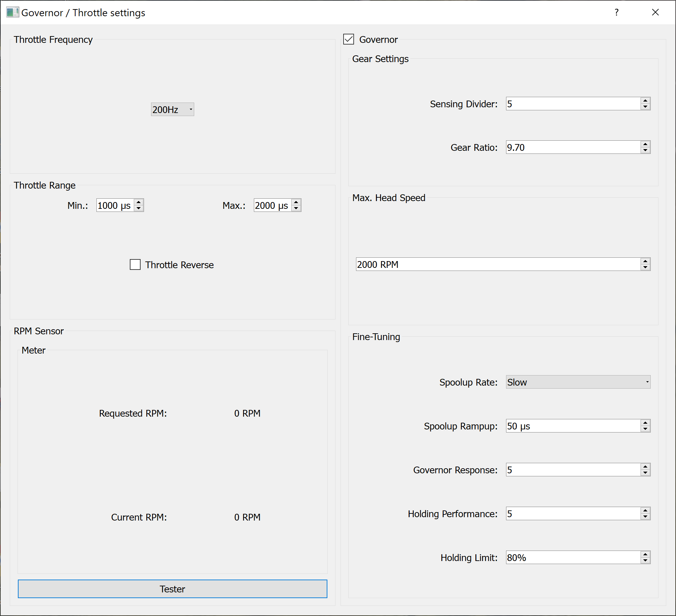This screenshot has height=616, width=676.
Task: Close the Governor settings dialog
Action: point(655,12)
